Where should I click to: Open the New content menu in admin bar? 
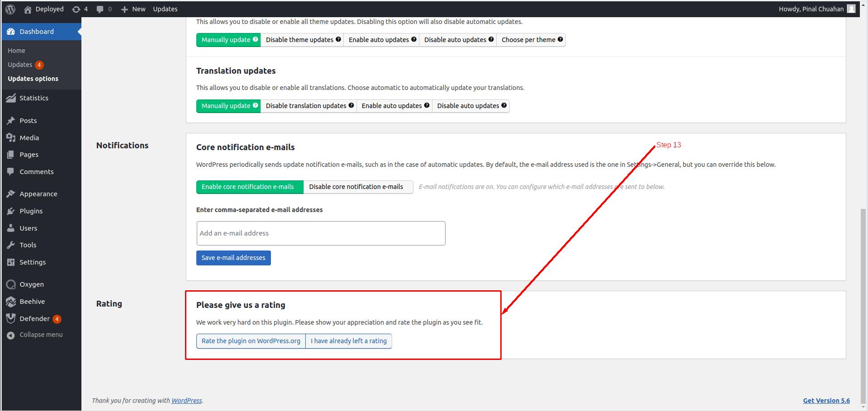click(x=133, y=9)
